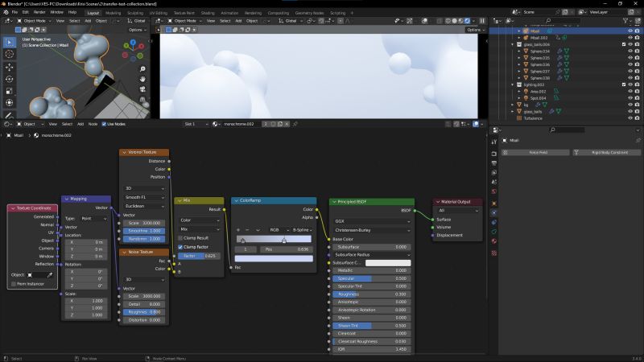Disable render camera icon for Spot.004
Image resolution: width=644 pixels, height=362 pixels.
click(x=637, y=98)
